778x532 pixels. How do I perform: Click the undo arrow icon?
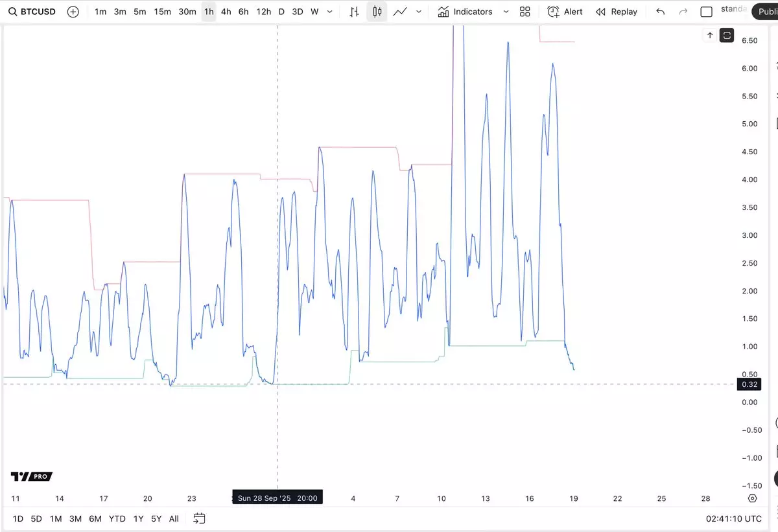(660, 12)
